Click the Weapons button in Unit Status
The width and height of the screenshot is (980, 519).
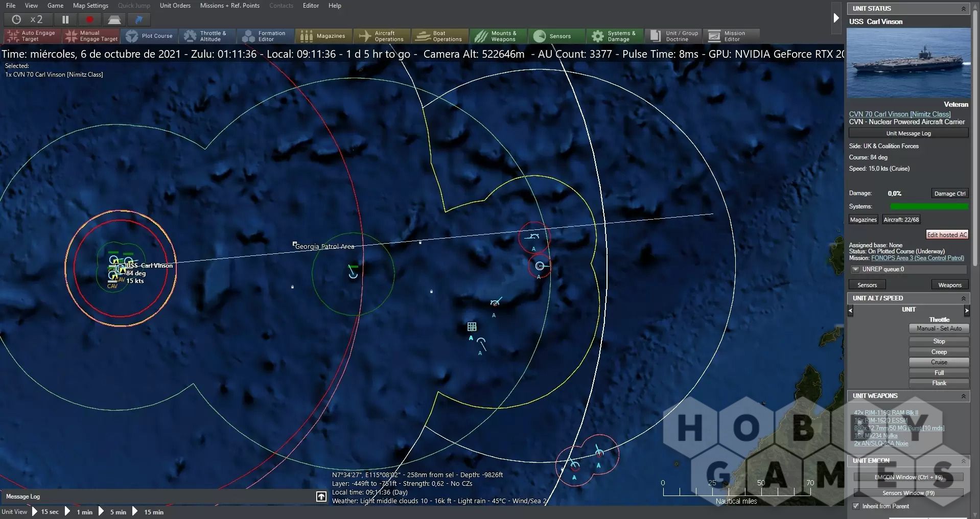[x=949, y=285]
